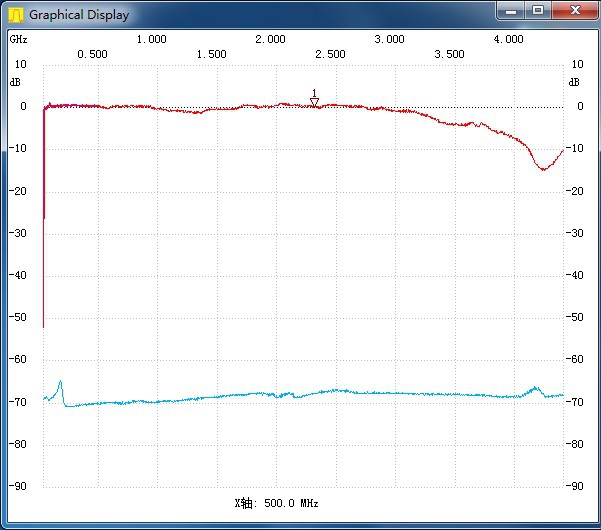Click the GHz unit label at top left
This screenshot has width=601, height=530.
pyautogui.click(x=19, y=39)
